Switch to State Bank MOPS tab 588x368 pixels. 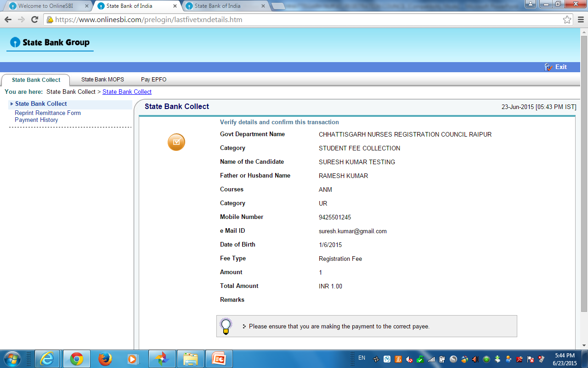[102, 80]
